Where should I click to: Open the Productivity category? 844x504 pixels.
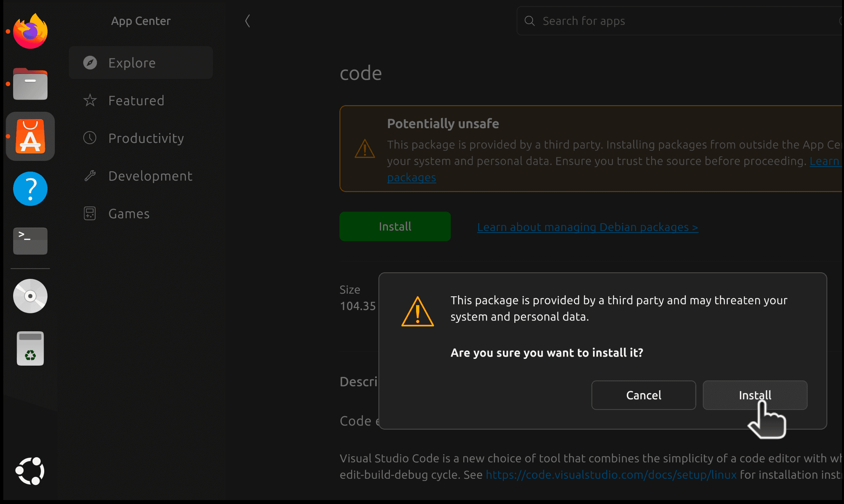pyautogui.click(x=141, y=138)
